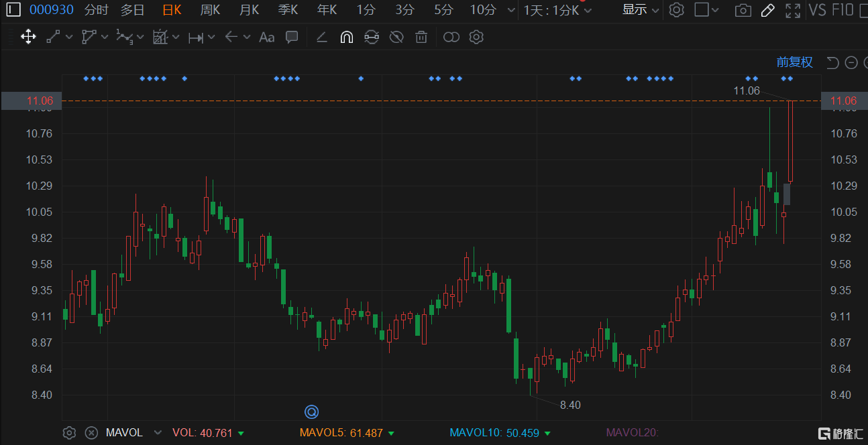Activate the chart measurement tool icon
The width and height of the screenshot is (868, 445).
point(160,37)
